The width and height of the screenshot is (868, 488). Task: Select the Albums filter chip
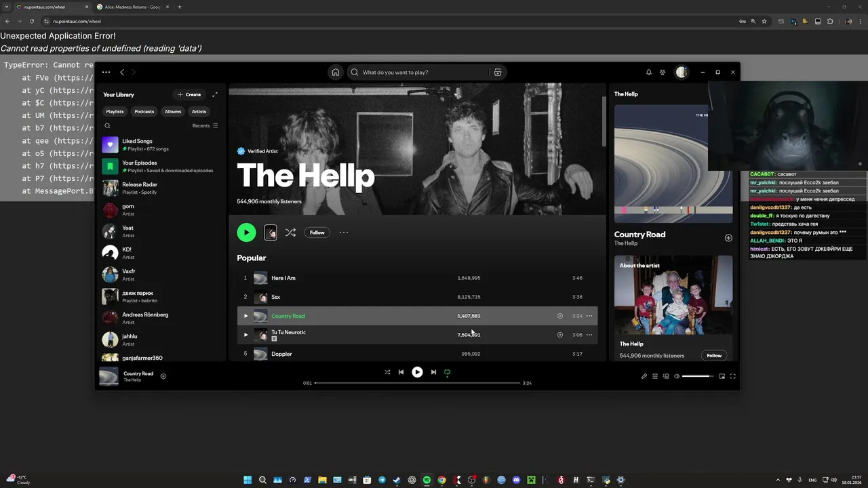(x=173, y=111)
